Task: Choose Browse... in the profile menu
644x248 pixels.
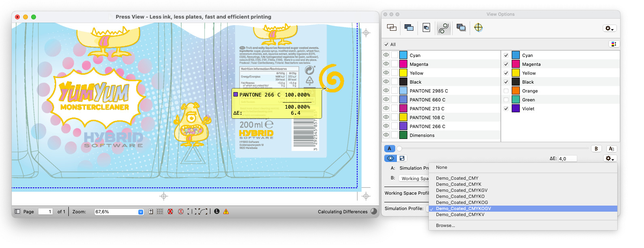Action: click(x=523, y=225)
